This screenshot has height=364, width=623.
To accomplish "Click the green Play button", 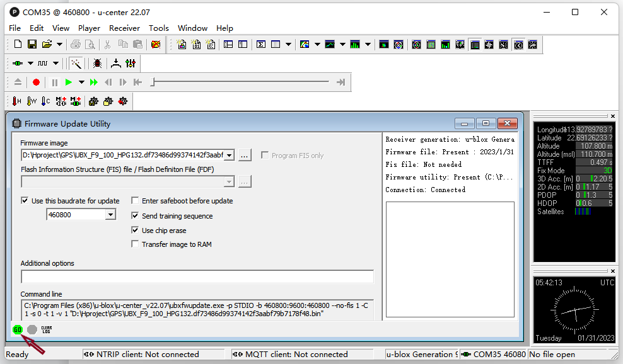I will 68,82.
